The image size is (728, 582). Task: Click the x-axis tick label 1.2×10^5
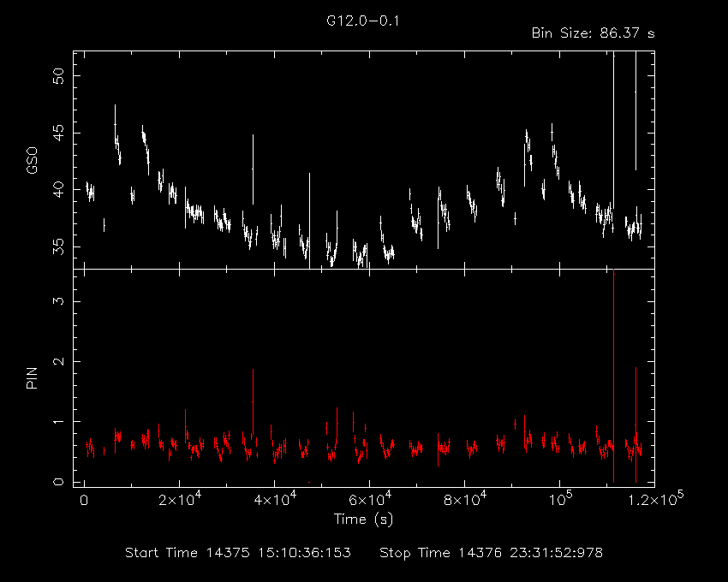click(x=655, y=499)
